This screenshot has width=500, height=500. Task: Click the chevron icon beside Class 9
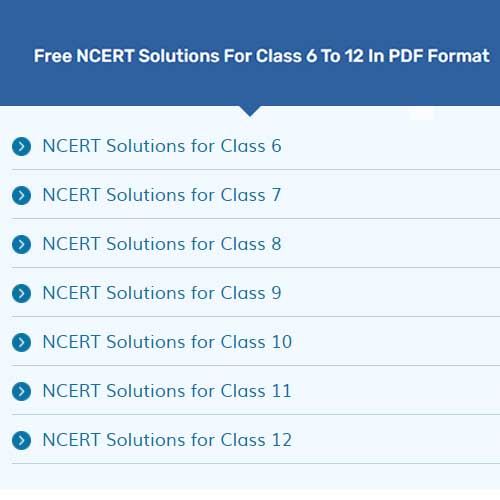tap(21, 293)
